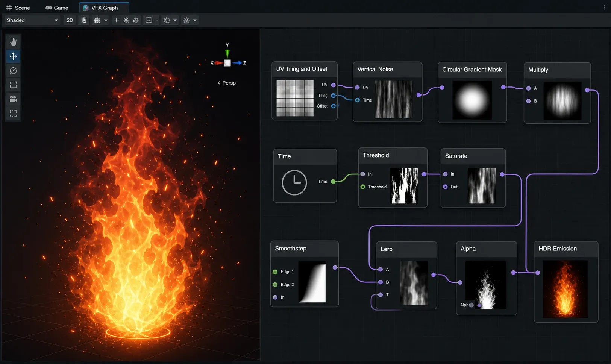Screen dimensions: 611x364
Task: Switch to the Scene tab
Action: (18, 8)
